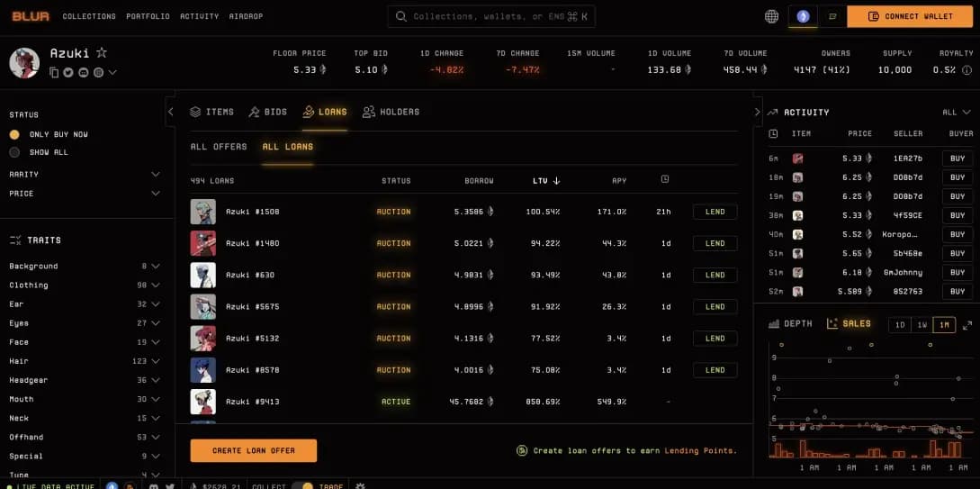Open settings gear in bottom bar
980x489 pixels.
point(360,486)
